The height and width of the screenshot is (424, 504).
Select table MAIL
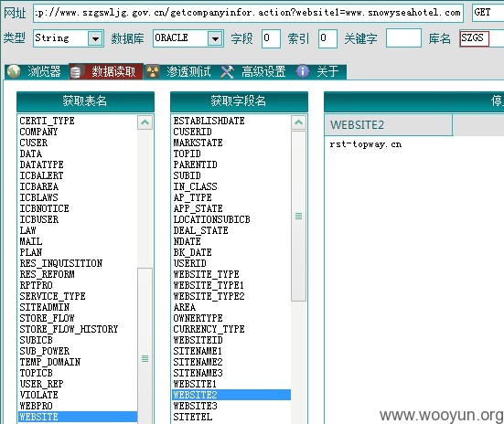point(31,241)
